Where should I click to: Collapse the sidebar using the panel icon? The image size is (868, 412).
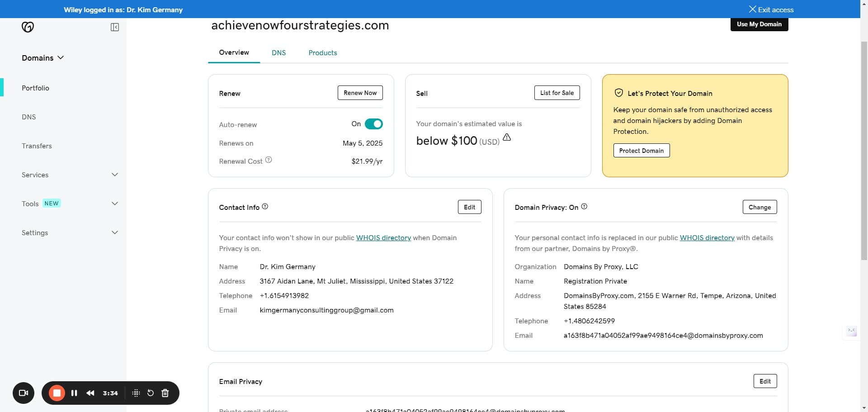coord(115,27)
